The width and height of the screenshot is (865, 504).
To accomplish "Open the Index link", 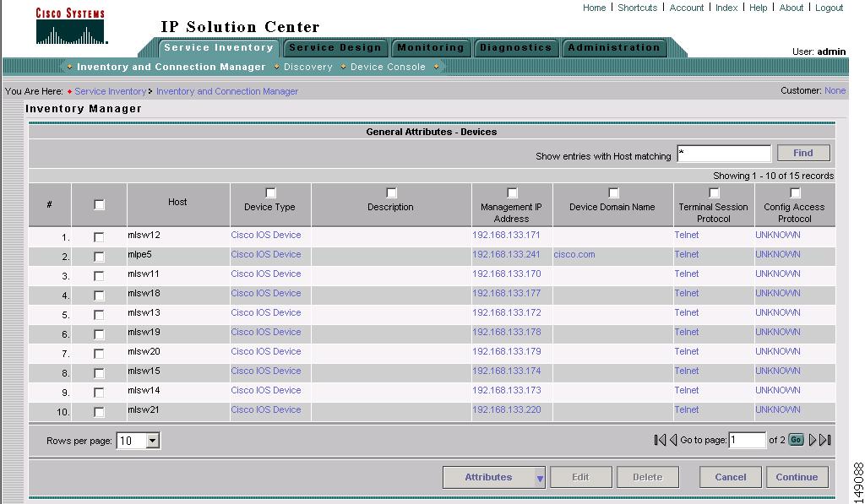I will tap(726, 8).
